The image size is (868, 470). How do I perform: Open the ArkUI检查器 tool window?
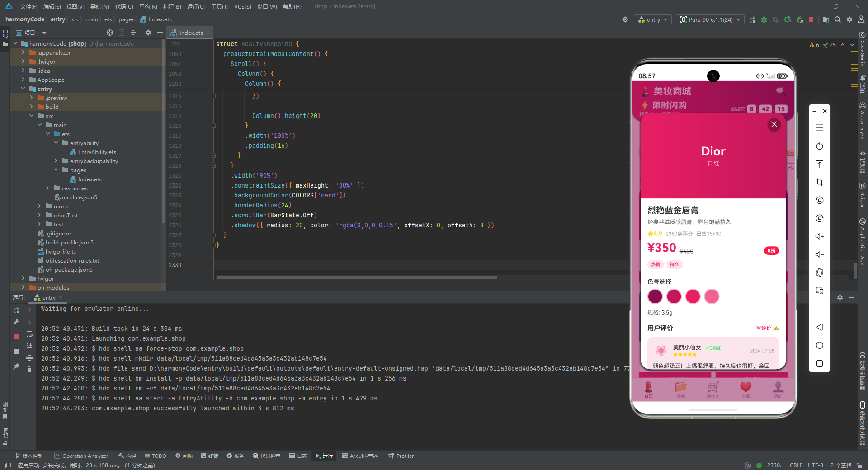pyautogui.click(x=360, y=456)
